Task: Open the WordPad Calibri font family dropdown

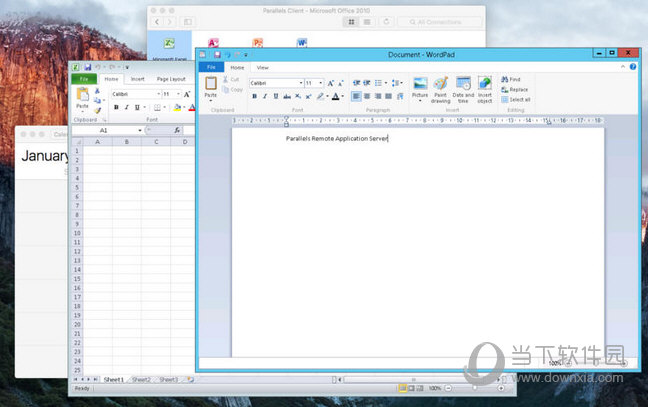Action: point(301,83)
